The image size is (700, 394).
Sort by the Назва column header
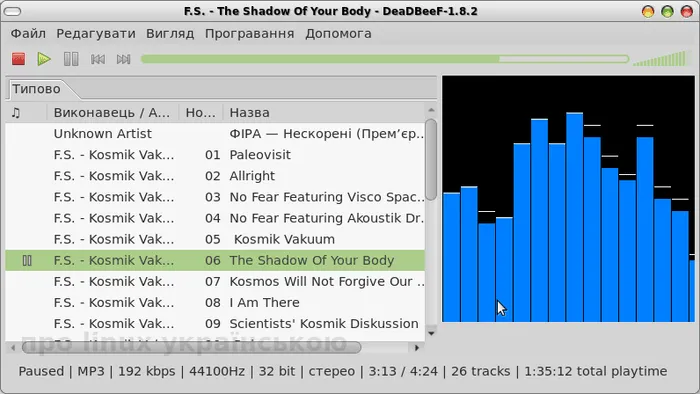click(x=324, y=112)
